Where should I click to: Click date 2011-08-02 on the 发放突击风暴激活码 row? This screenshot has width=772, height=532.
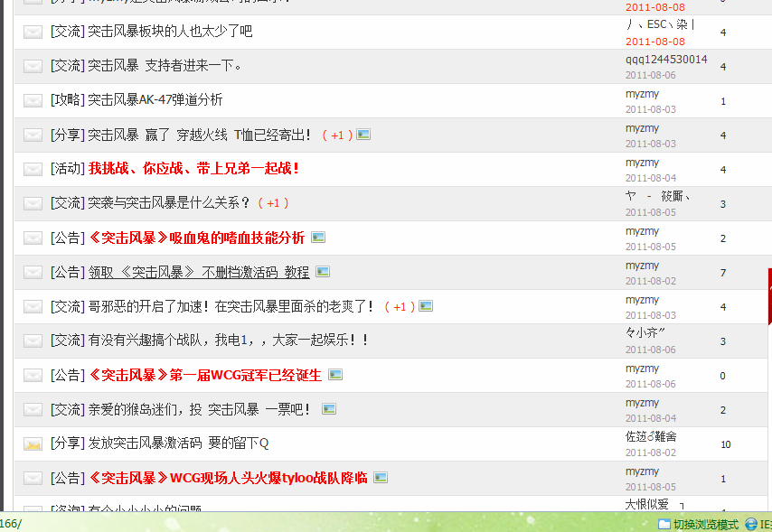(x=650, y=453)
